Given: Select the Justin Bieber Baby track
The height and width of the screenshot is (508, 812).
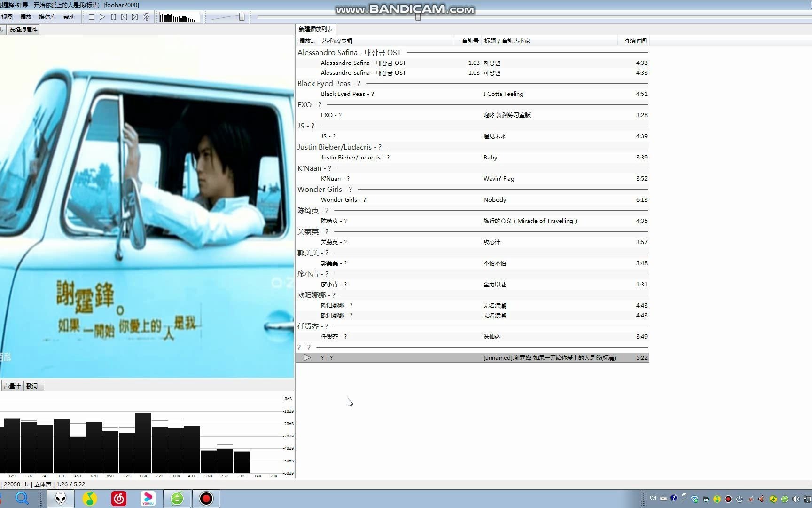Looking at the screenshot, I should (472, 158).
